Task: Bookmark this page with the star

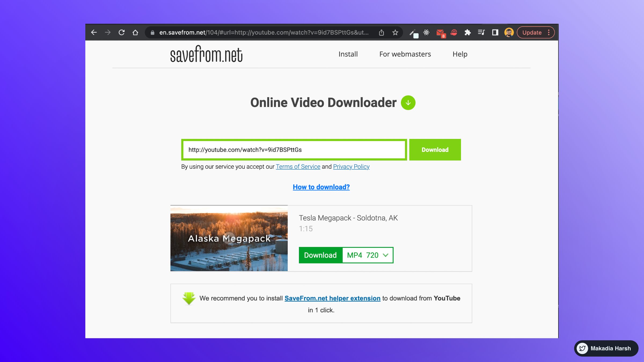Action: [x=395, y=32]
